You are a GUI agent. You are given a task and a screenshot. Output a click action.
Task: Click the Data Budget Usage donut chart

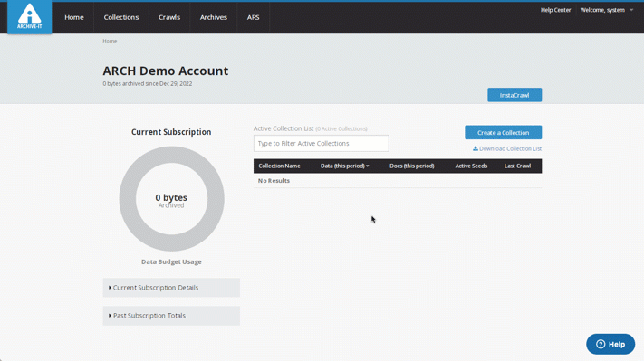pos(172,199)
